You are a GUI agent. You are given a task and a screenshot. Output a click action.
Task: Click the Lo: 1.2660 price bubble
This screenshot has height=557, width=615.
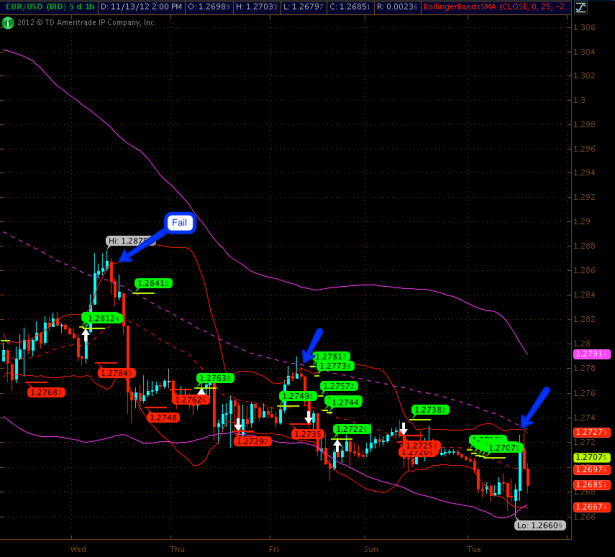coord(538,524)
